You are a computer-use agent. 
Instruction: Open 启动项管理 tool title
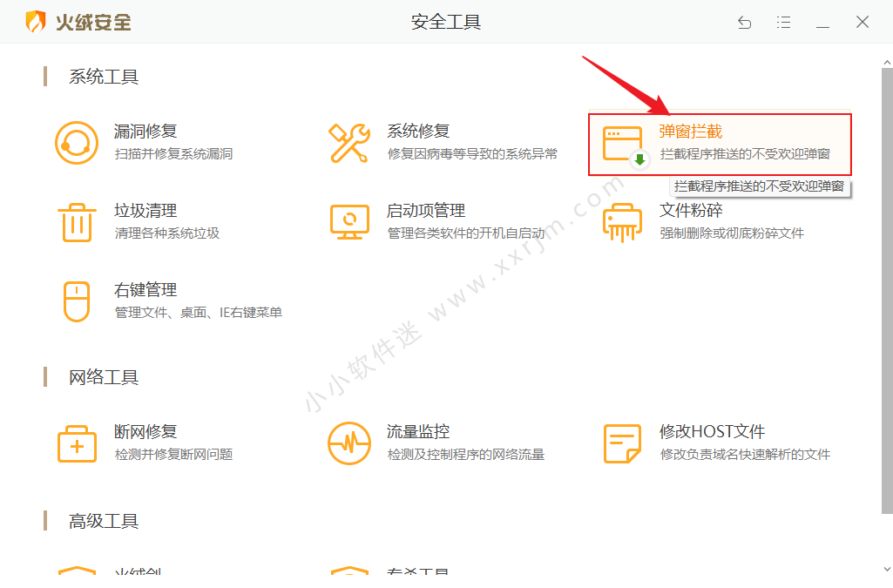pyautogui.click(x=426, y=211)
